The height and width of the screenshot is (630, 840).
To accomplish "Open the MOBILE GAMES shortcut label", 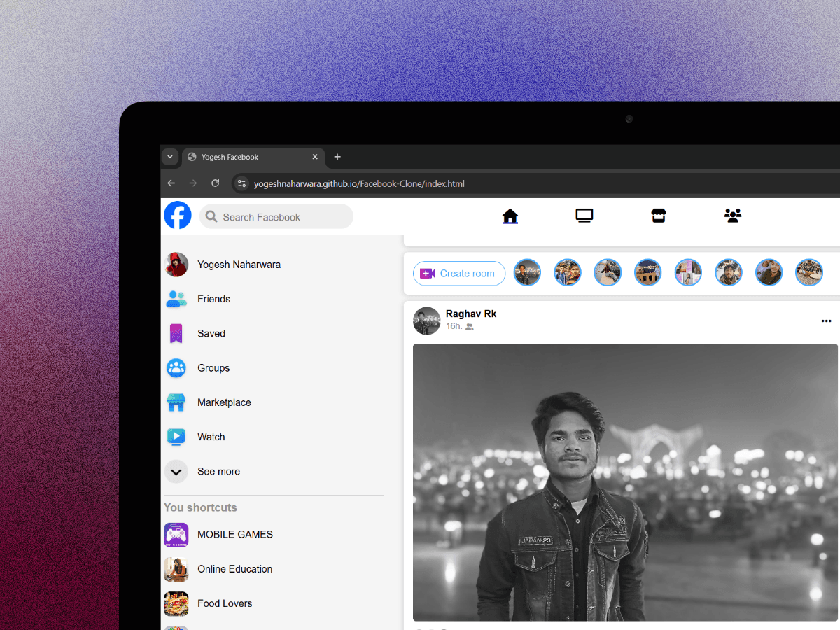I will (x=235, y=535).
